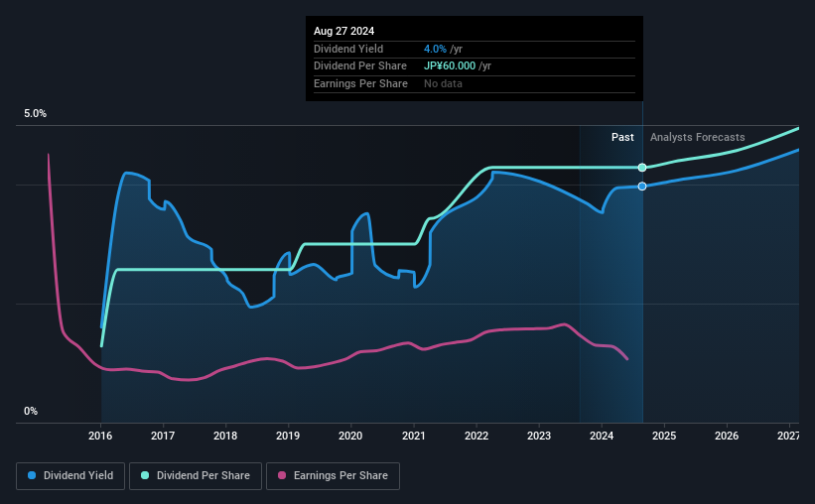Viewport: 815px width, 504px height.
Task: Click the Analysts Forecasts section label
Action: [698, 137]
